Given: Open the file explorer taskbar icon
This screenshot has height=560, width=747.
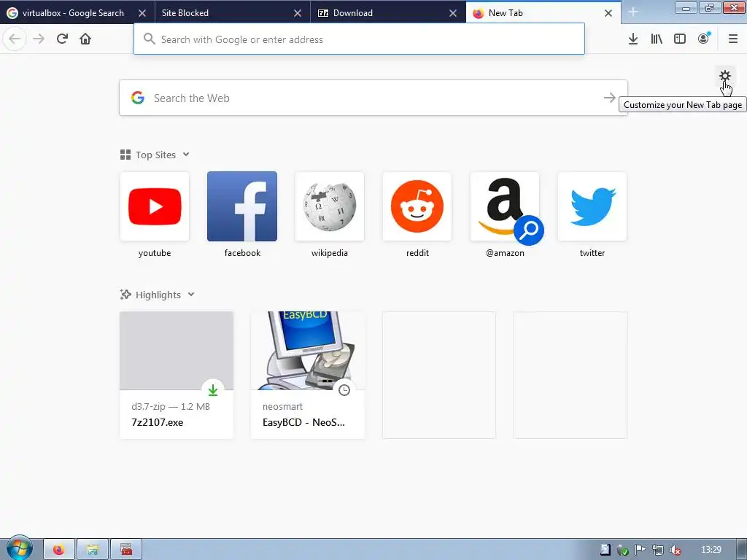Looking at the screenshot, I should pyautogui.click(x=93, y=550).
